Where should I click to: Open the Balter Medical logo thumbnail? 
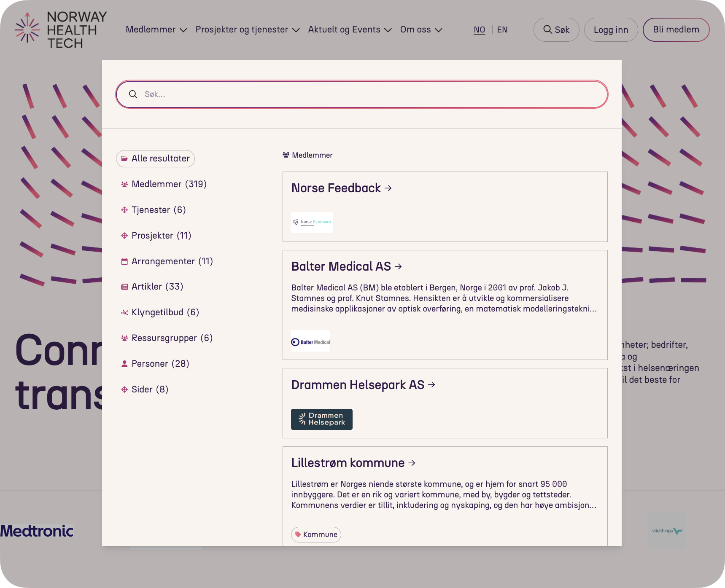311,341
